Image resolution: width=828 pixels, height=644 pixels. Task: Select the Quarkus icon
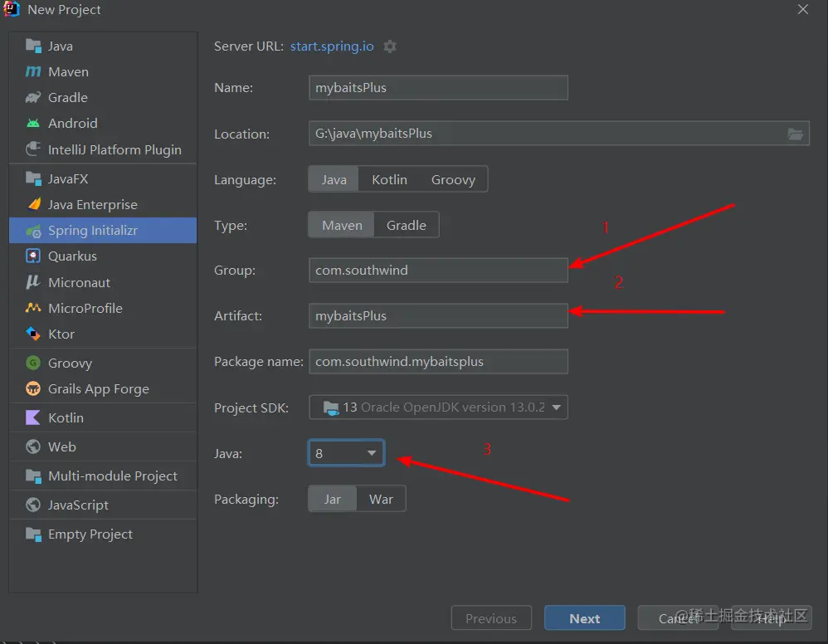(x=33, y=256)
